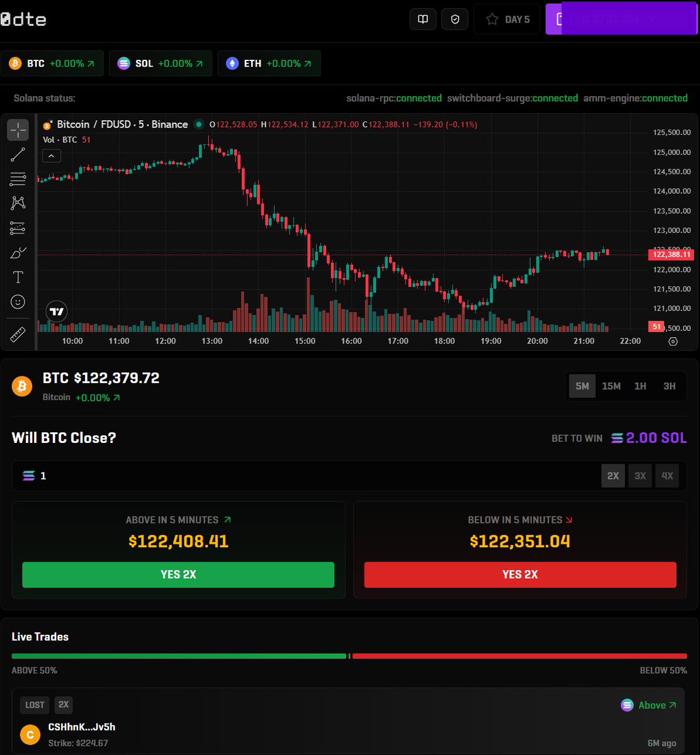This screenshot has height=755, width=700.
Task: Click the shield verification icon in header
Action: [454, 19]
